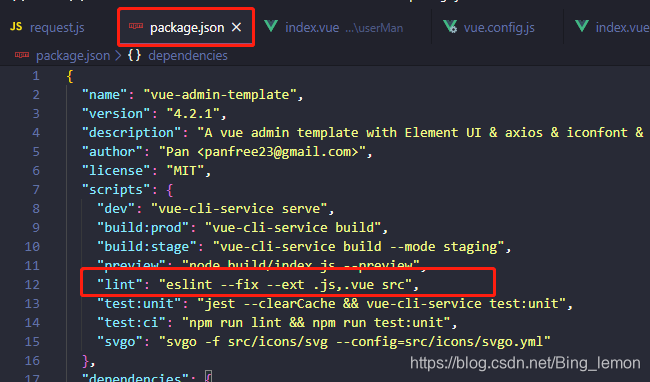Click the "eslint --fix --ext .js,.vue src" value

coord(285,285)
